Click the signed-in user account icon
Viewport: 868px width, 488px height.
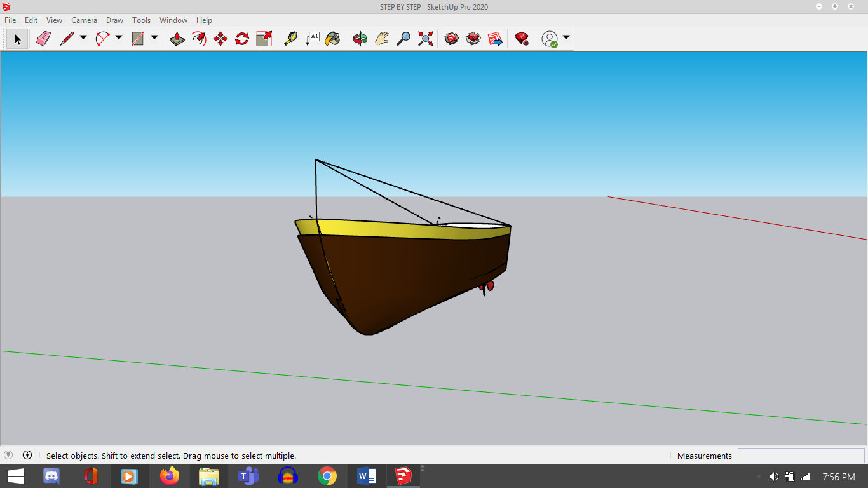[550, 39]
